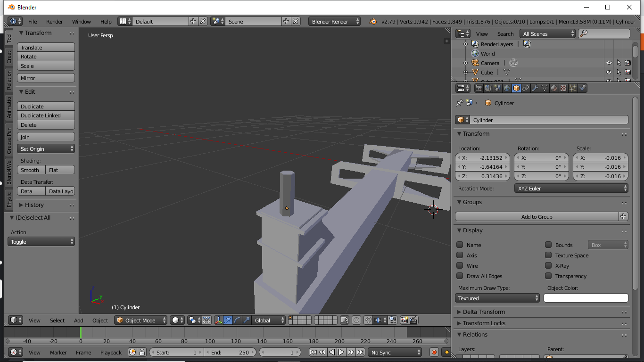Open the Render menu in the info header
The image size is (644, 362).
(55, 21)
